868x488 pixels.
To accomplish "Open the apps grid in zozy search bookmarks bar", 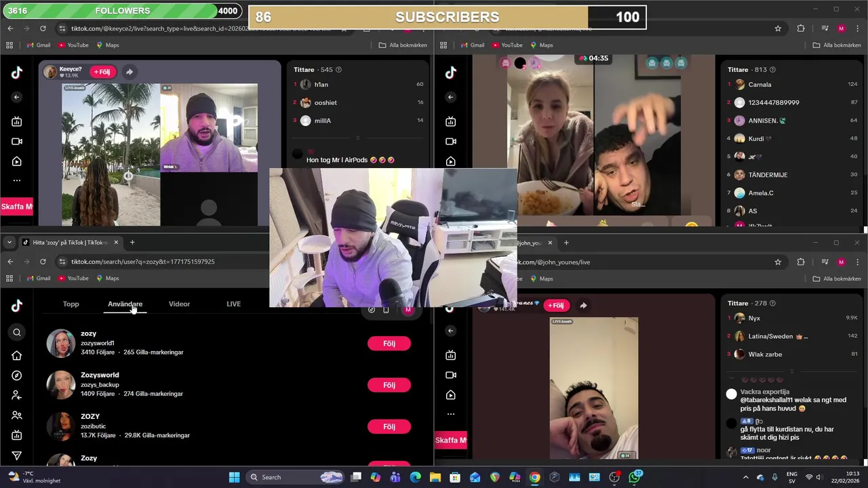I will pos(9,279).
